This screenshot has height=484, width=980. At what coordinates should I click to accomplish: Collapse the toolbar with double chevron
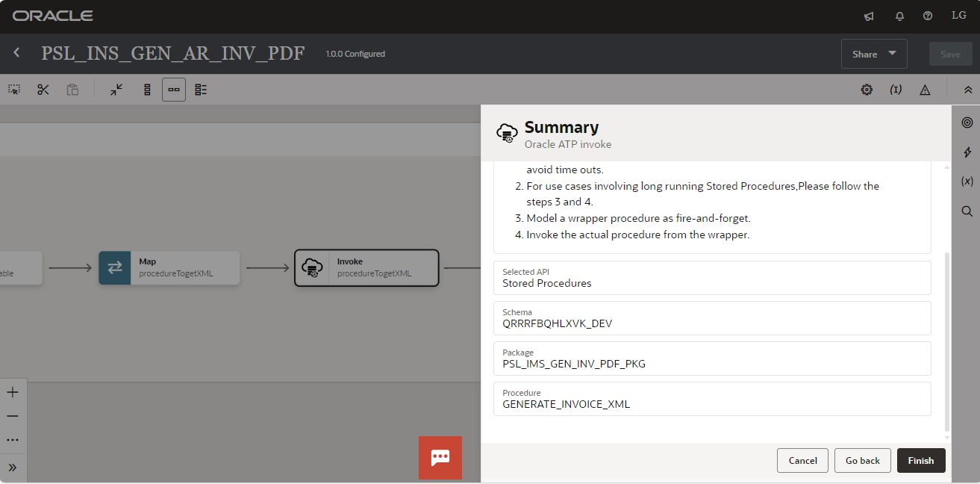(x=967, y=90)
